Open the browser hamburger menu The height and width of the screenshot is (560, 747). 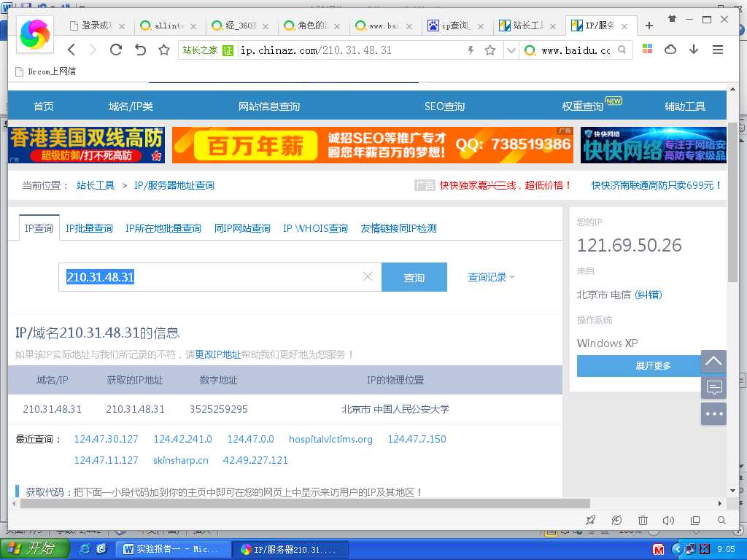pos(718,49)
